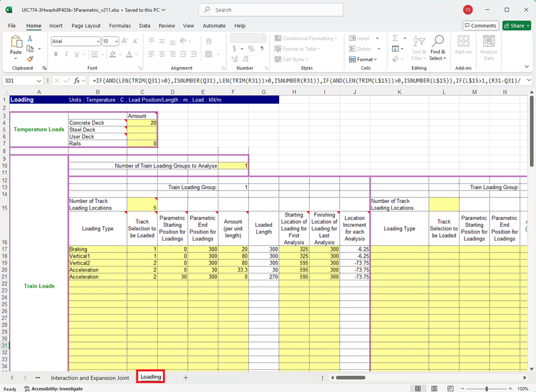Open the Formulas ribbon tab
Image resolution: width=536 pixels, height=392 pixels.
click(120, 26)
